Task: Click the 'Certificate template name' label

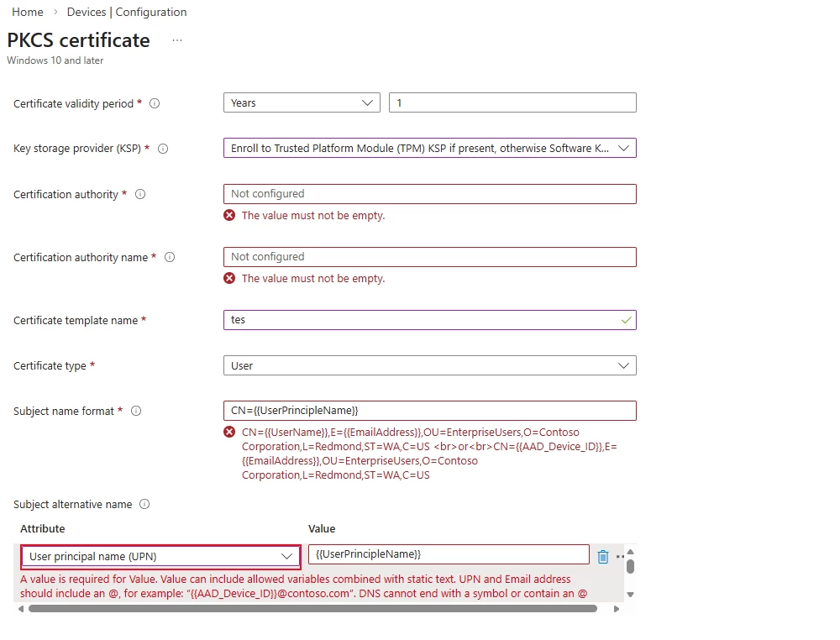Action: [x=76, y=320]
